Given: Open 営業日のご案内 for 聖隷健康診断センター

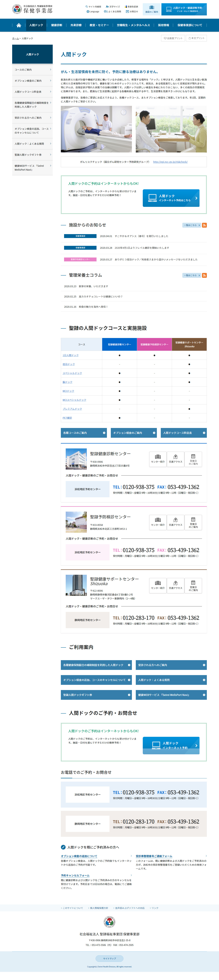Looking at the screenshot, I should click(193, 459).
